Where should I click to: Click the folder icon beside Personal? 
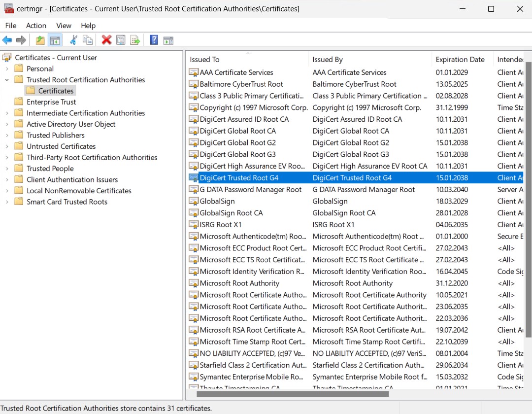click(19, 68)
